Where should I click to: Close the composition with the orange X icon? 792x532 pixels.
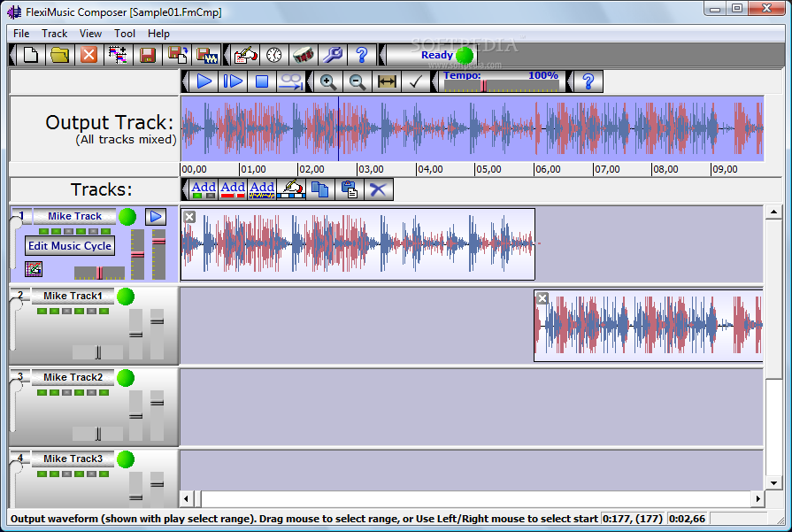[x=88, y=55]
